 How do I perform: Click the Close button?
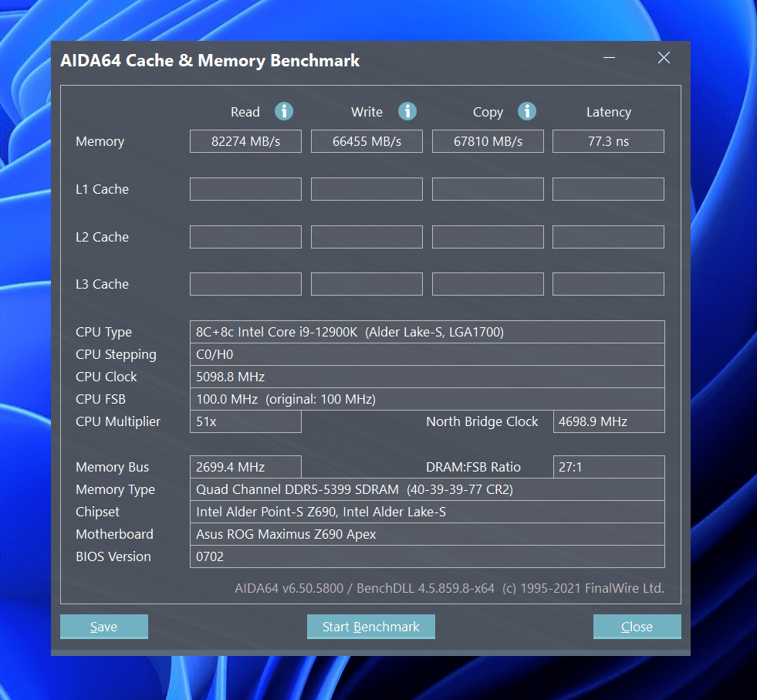point(637,626)
